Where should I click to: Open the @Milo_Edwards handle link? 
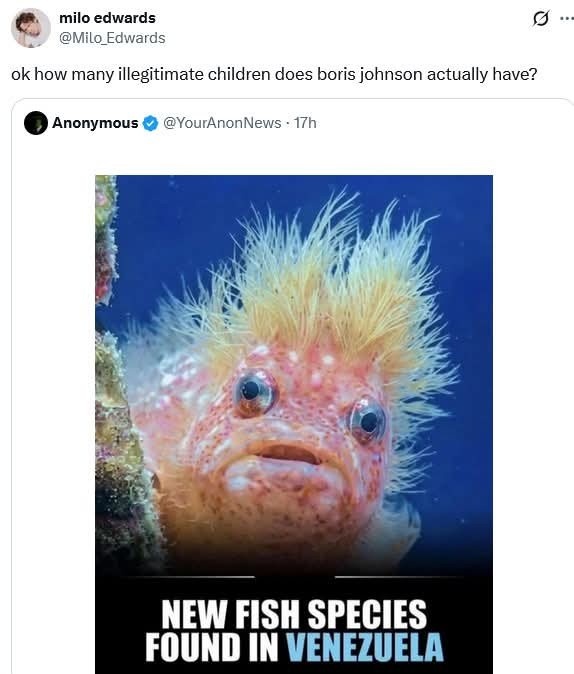(112, 38)
